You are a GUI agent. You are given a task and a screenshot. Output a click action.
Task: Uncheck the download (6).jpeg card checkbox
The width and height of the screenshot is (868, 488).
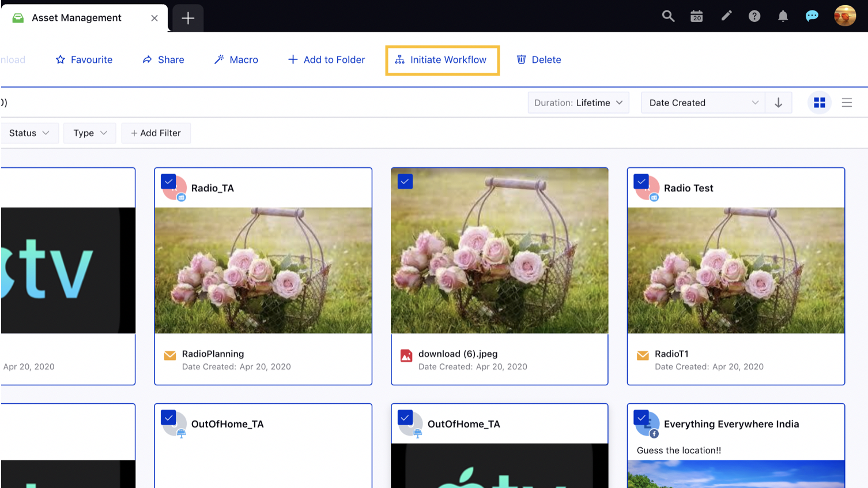(405, 182)
